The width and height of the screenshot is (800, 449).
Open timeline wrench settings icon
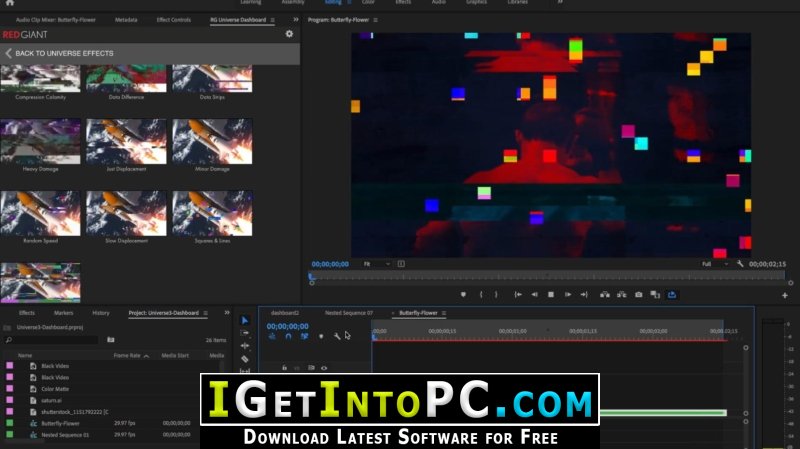(x=337, y=336)
